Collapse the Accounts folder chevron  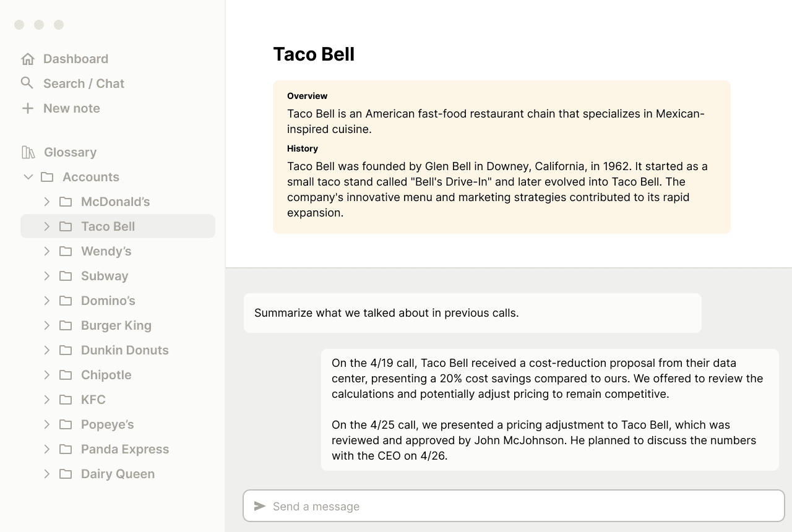(x=28, y=177)
